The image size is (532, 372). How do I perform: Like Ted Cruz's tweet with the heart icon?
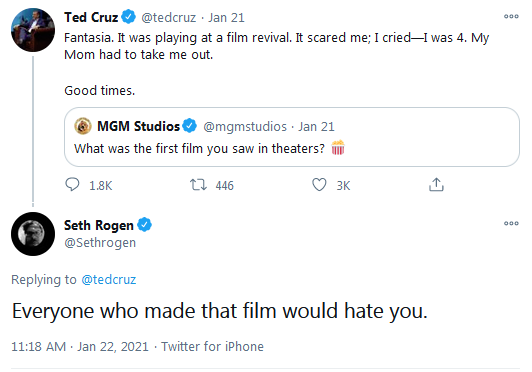click(319, 185)
